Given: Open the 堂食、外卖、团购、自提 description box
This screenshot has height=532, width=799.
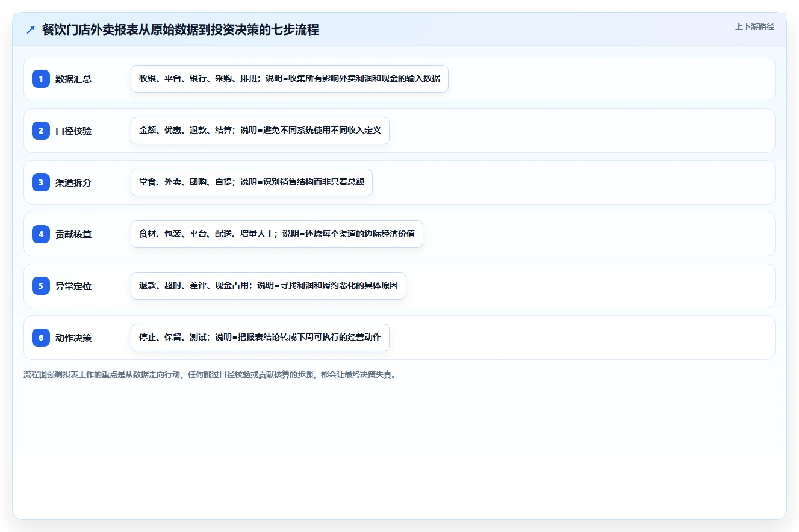Looking at the screenshot, I should pyautogui.click(x=252, y=182).
